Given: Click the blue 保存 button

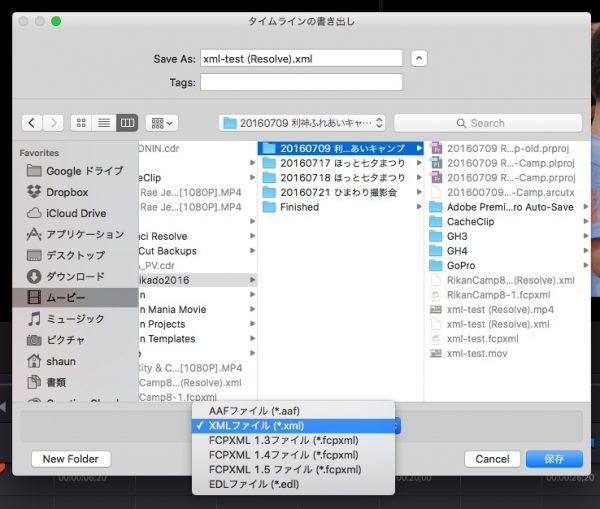Looking at the screenshot, I should pyautogui.click(x=554, y=459).
